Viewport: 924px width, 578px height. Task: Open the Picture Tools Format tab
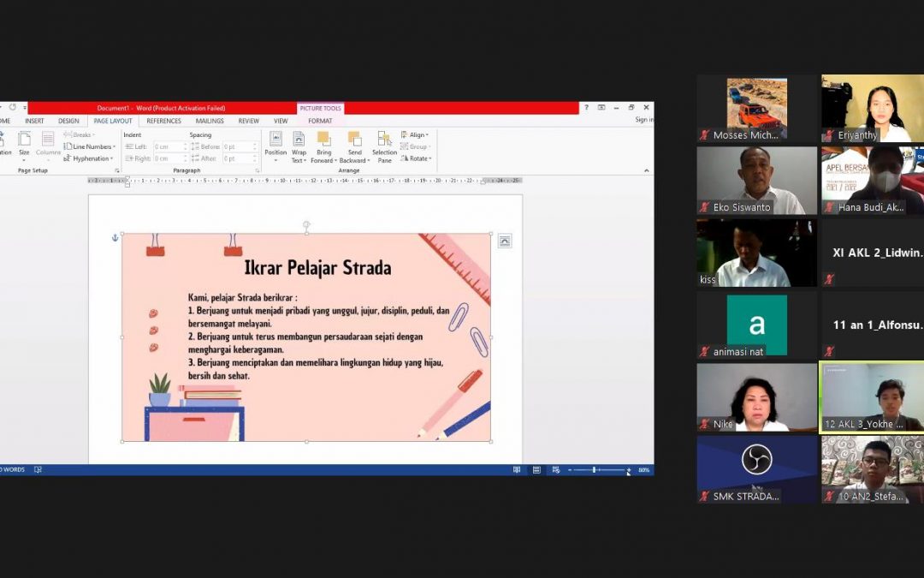point(320,121)
